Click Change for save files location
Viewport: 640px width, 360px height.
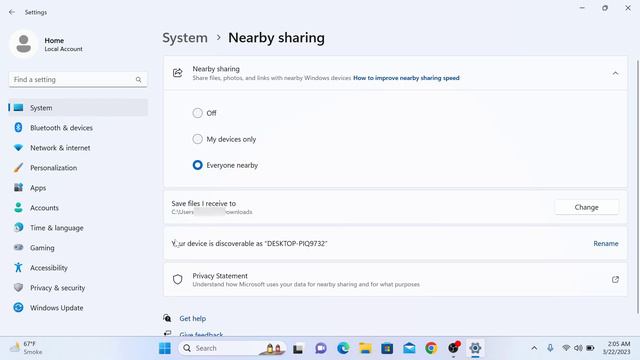(x=587, y=207)
